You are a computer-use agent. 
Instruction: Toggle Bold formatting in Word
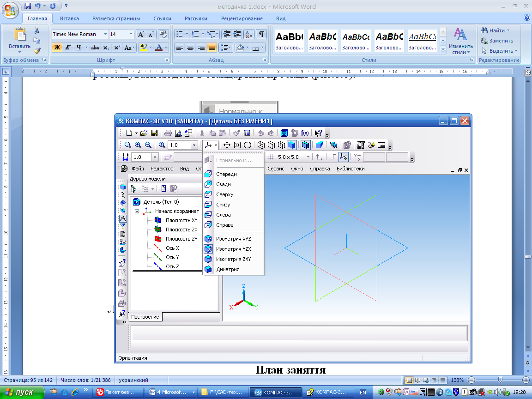point(57,48)
